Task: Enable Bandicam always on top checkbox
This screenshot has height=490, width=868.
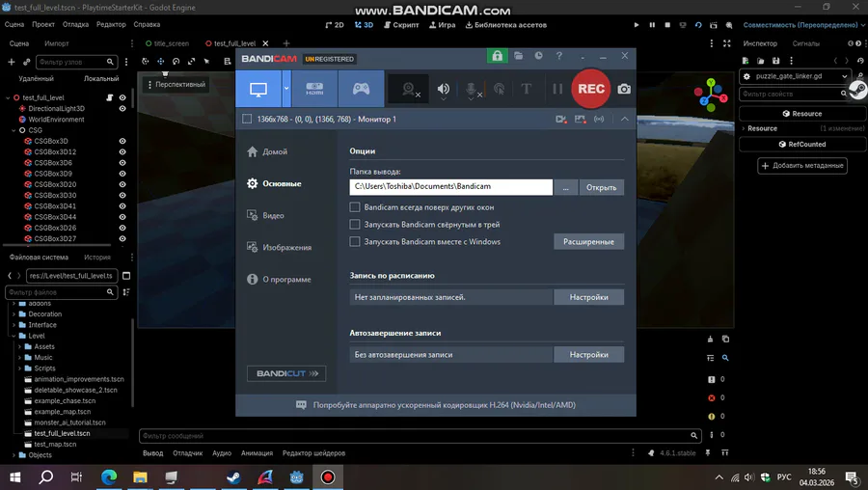Action: [355, 207]
